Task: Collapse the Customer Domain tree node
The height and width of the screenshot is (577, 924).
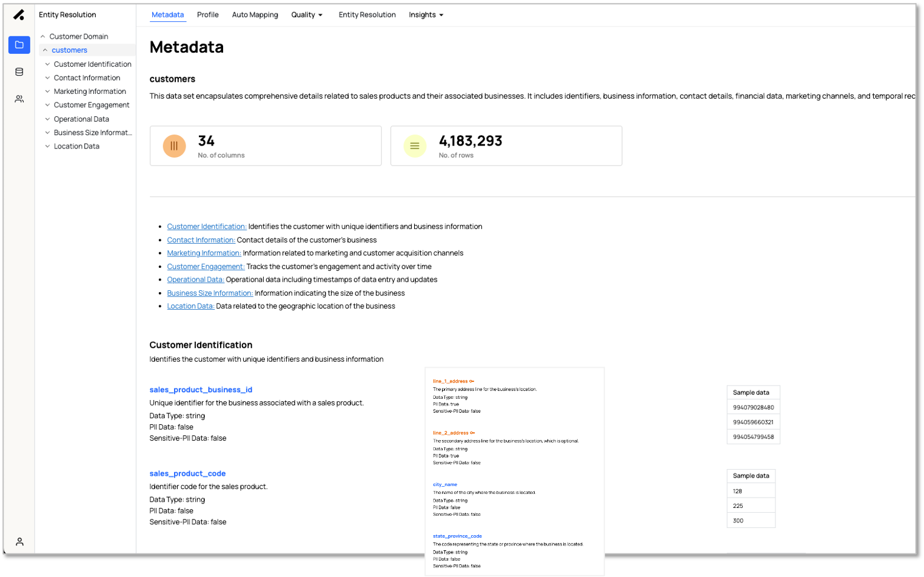Action: pyautogui.click(x=43, y=36)
